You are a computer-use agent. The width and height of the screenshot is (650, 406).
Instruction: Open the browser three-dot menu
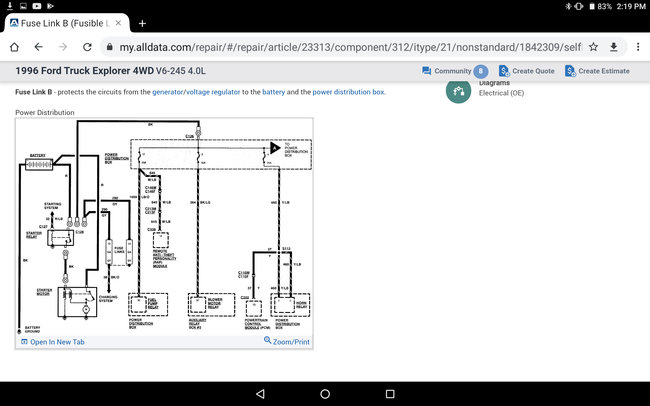(x=638, y=47)
